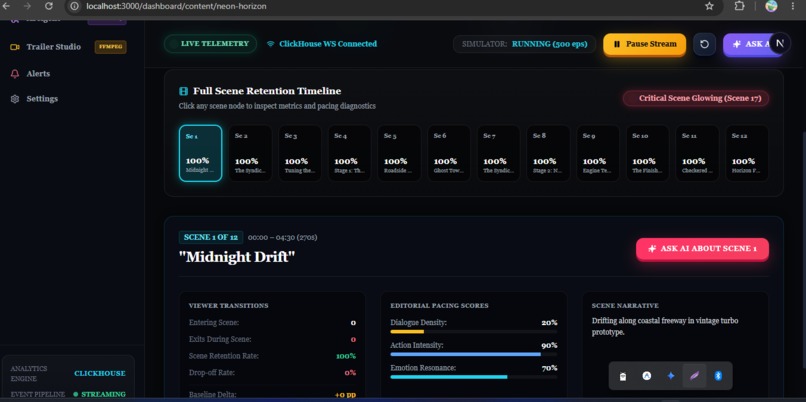Click the Scene Retention Rate 100% value
The image size is (806, 402).
(x=346, y=356)
